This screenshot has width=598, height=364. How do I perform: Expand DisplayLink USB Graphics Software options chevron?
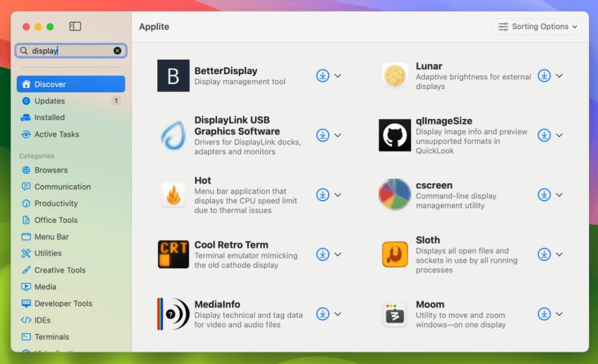pos(338,135)
